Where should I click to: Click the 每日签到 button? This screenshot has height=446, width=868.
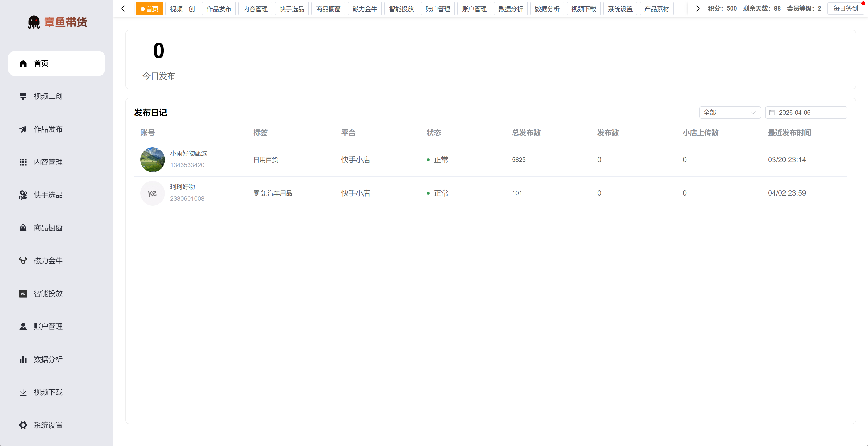845,8
